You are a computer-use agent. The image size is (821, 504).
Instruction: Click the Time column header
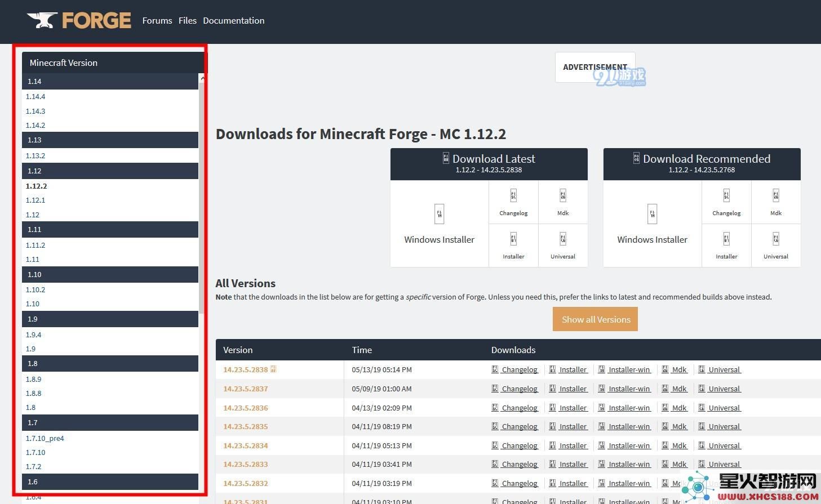pyautogui.click(x=362, y=350)
